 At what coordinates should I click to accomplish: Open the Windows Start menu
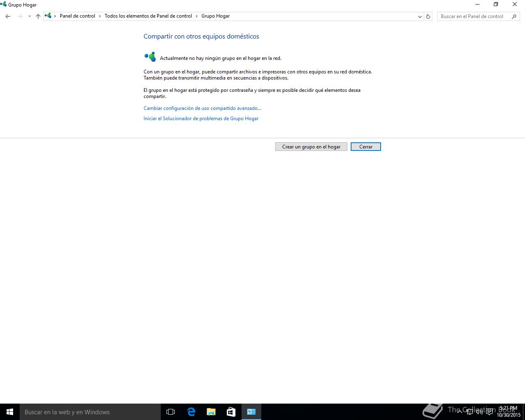pos(10,412)
